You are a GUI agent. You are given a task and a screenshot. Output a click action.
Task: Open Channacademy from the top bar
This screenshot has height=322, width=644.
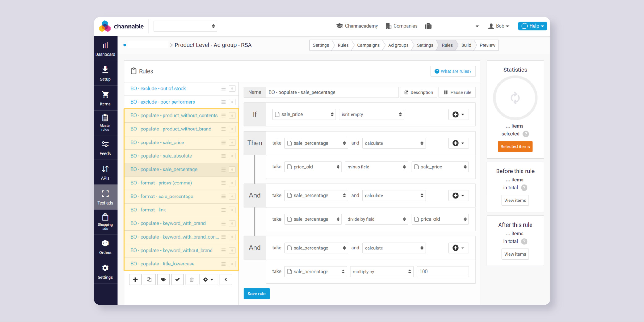click(357, 26)
